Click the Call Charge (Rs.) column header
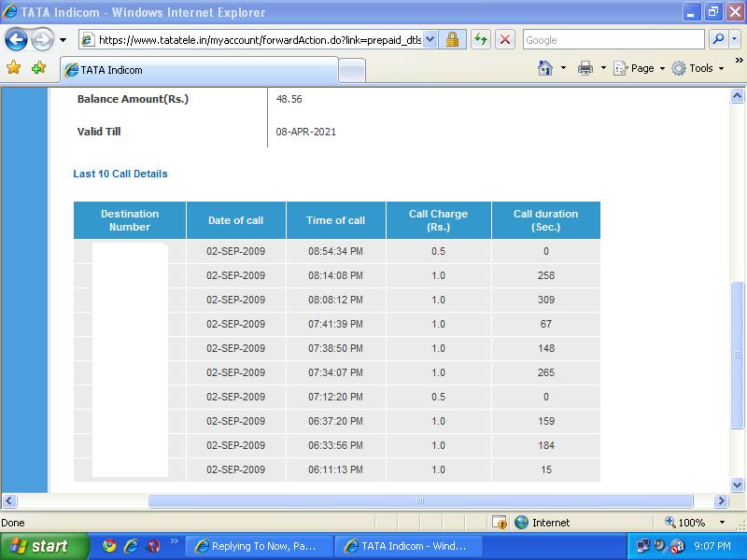This screenshot has width=747, height=560. [438, 220]
